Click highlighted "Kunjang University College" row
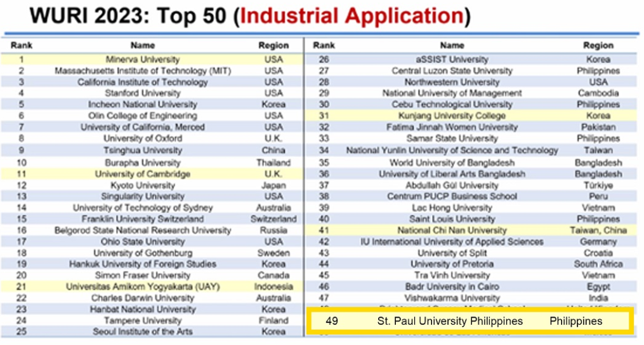The height and width of the screenshot is (345, 644). click(471, 116)
